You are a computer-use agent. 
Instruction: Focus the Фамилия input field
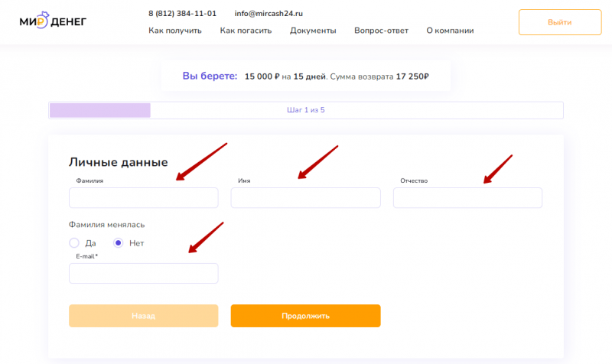143,198
